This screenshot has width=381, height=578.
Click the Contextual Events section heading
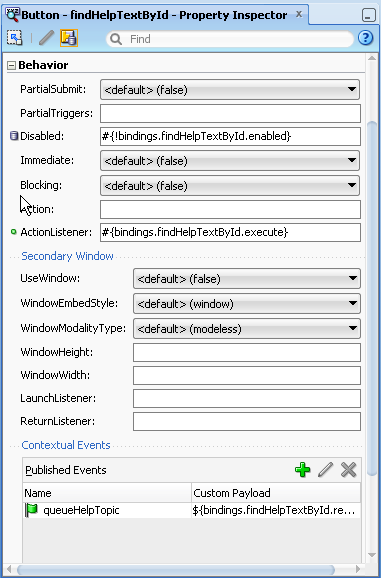coord(66,445)
